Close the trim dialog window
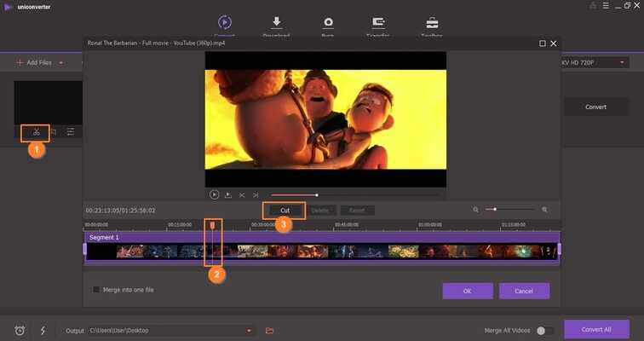The height and width of the screenshot is (341, 644). [x=554, y=43]
